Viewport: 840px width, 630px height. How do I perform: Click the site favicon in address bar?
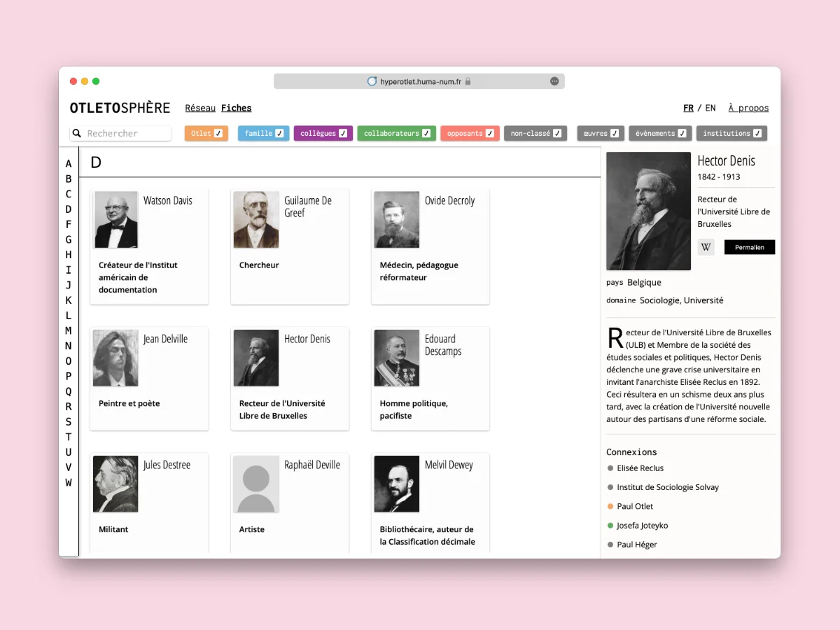(x=372, y=81)
